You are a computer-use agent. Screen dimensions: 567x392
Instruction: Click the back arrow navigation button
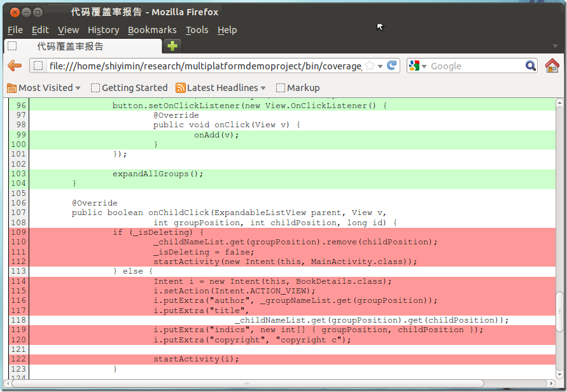pos(15,66)
